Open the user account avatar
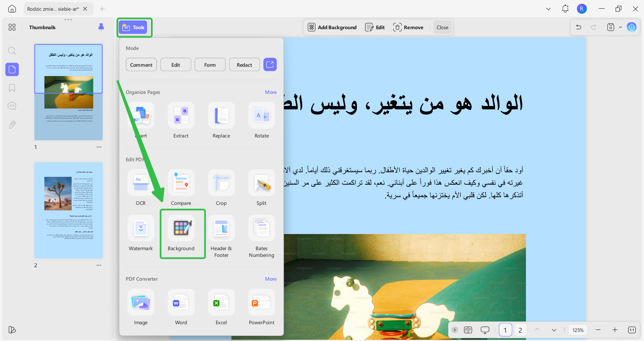644x341 pixels. tap(582, 9)
